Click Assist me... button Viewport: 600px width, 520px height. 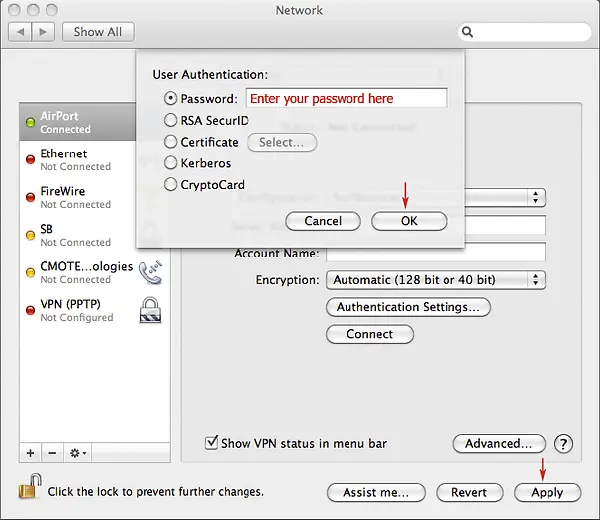pos(376,492)
